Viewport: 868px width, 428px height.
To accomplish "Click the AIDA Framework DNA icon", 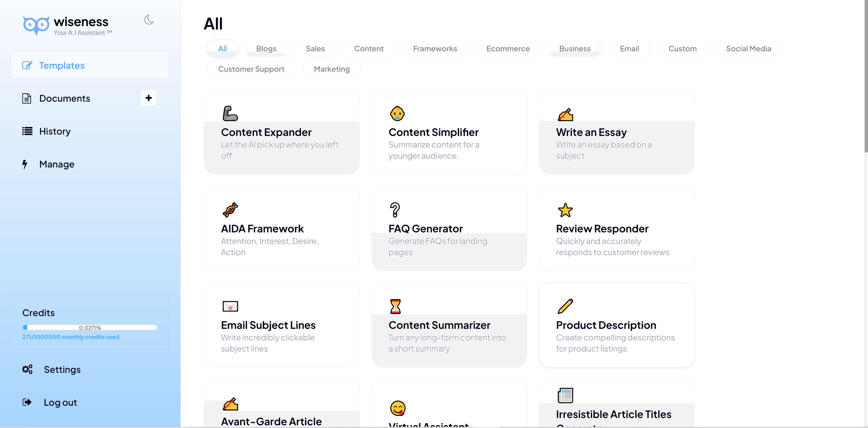I will [230, 210].
